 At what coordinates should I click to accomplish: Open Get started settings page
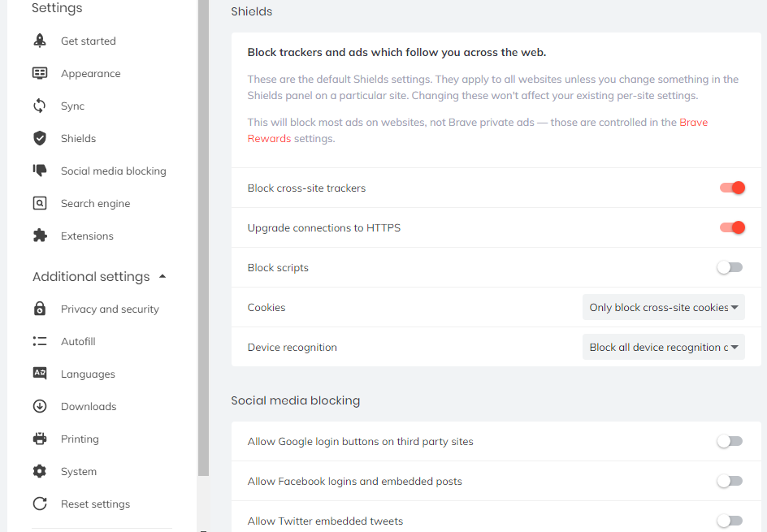coord(88,41)
